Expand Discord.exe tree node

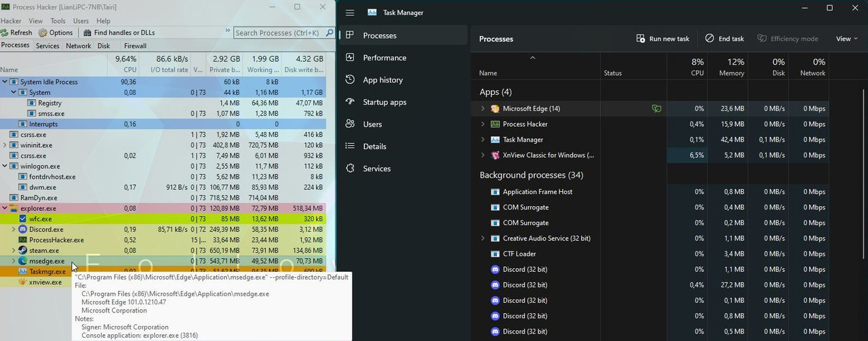[14, 230]
